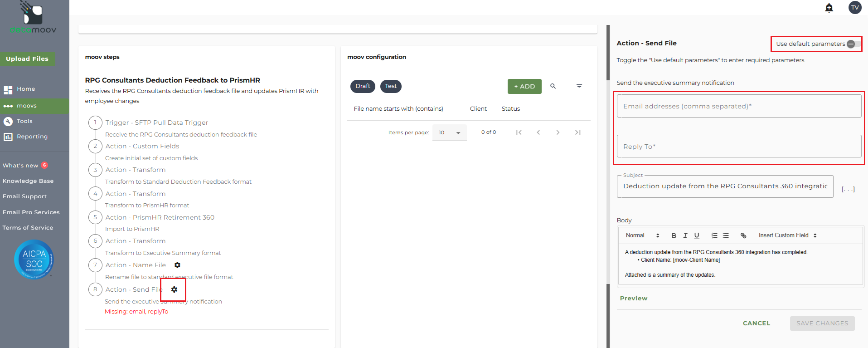This screenshot has width=868, height=348.
Task: Open Terms of Service link
Action: coord(28,228)
